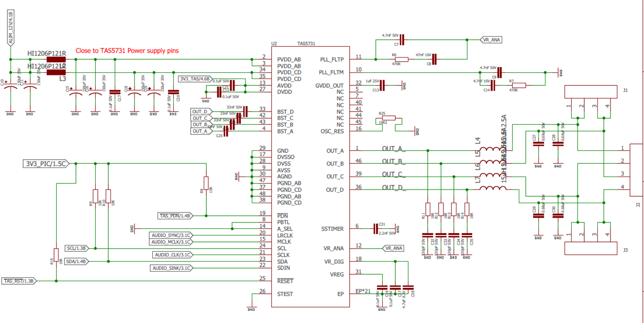The image size is (644, 323).
Task: Select the L4 inductor label
Action: (477, 141)
